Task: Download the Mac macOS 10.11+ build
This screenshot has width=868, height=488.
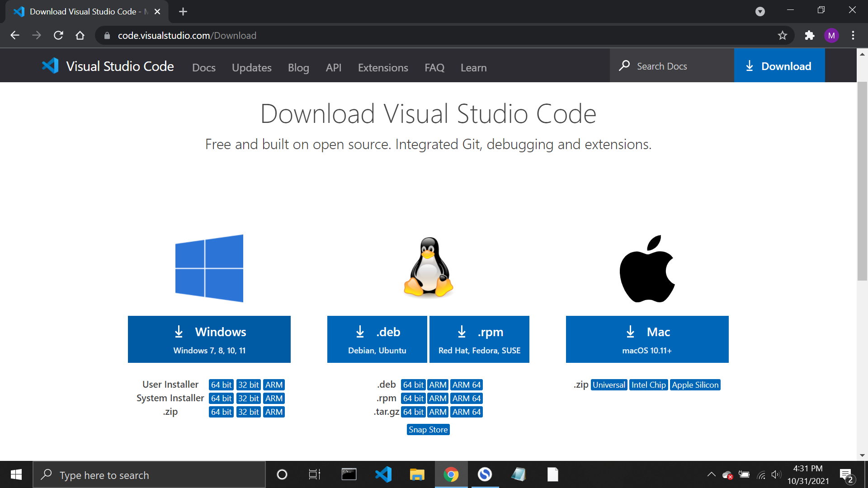Action: point(647,339)
